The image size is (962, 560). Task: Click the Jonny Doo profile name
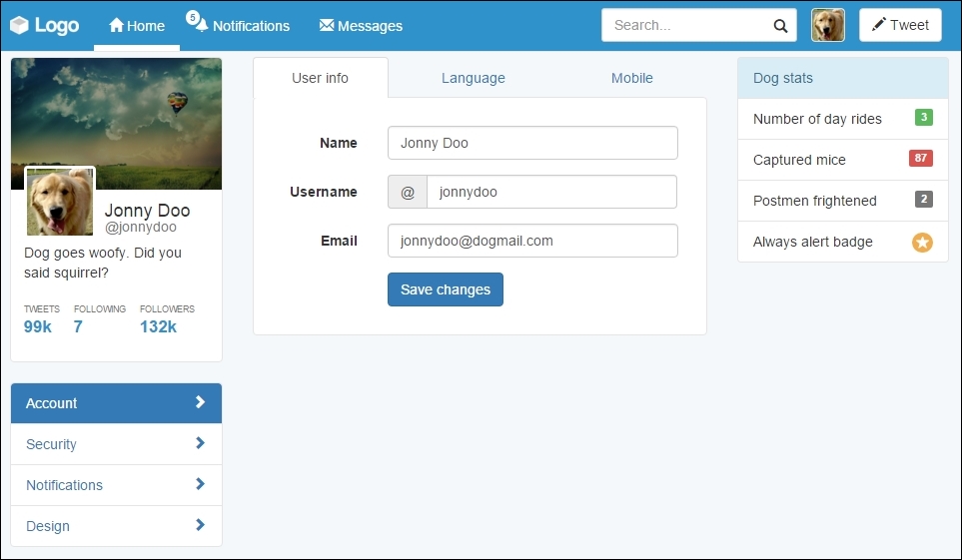147,211
